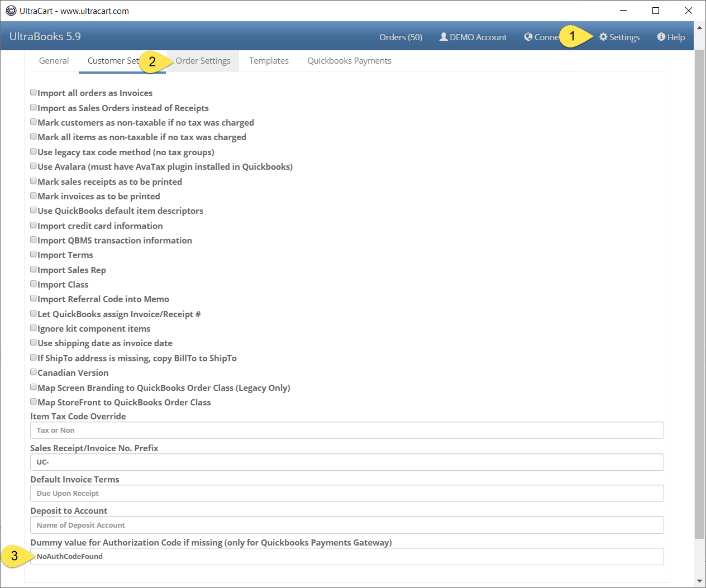Open the Templates tab
This screenshot has height=588, width=706.
[269, 61]
